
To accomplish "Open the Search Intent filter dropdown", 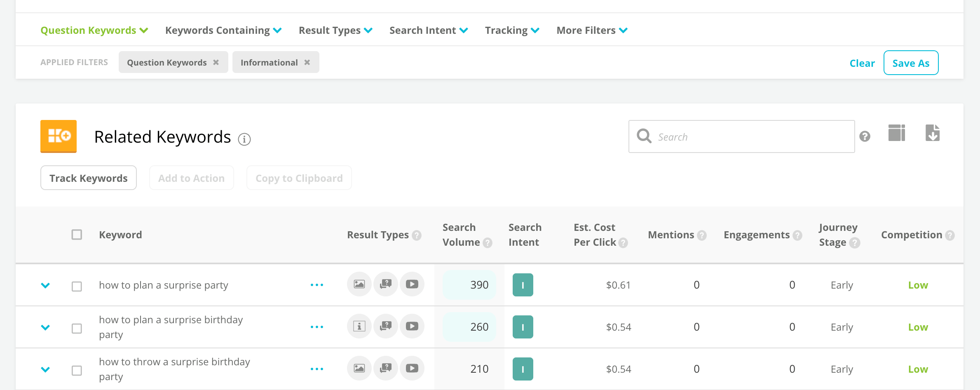I will coord(429,31).
